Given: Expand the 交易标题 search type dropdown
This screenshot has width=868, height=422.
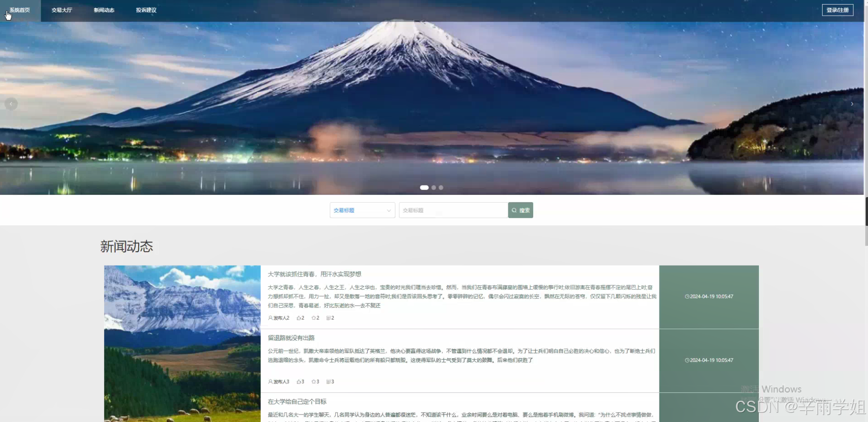Looking at the screenshot, I should pos(363,210).
